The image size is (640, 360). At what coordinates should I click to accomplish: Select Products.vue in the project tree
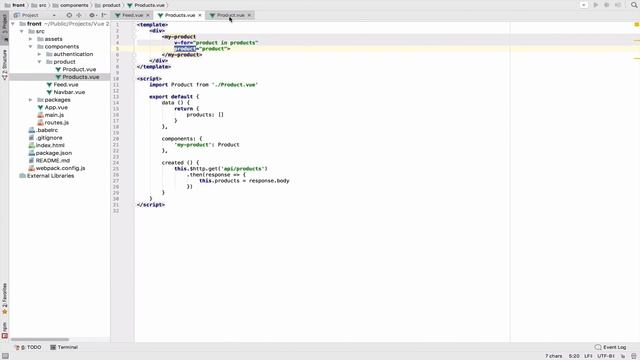point(77,77)
